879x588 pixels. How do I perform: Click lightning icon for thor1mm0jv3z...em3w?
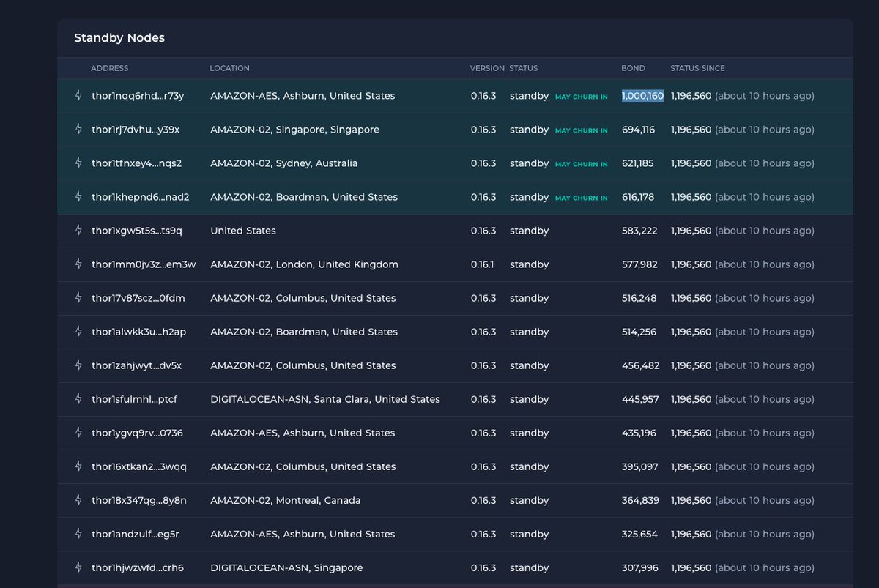click(x=79, y=264)
